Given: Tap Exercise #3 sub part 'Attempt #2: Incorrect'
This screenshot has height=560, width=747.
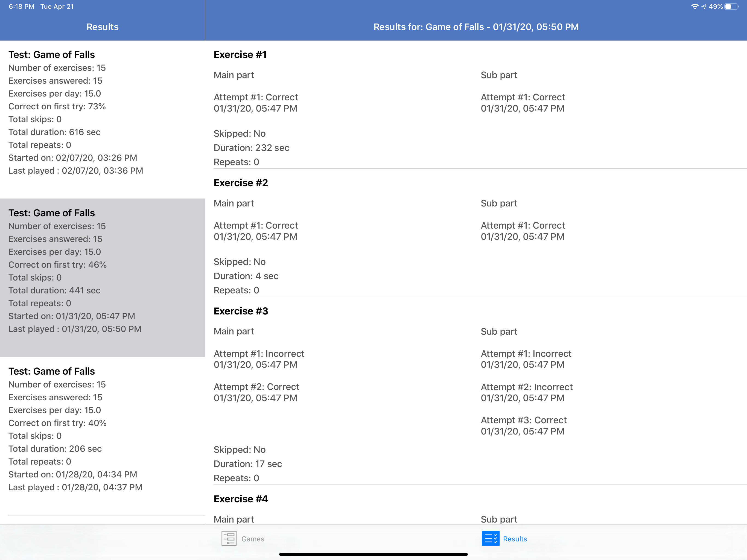Looking at the screenshot, I should (x=527, y=387).
